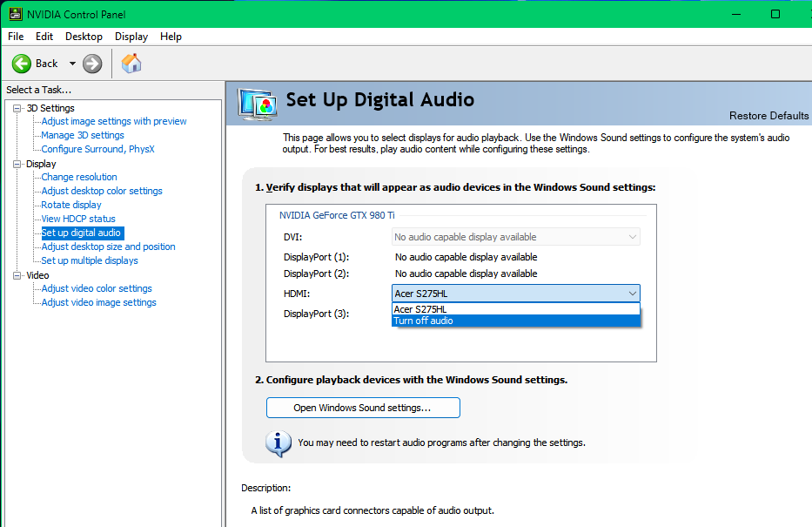This screenshot has width=812, height=527.
Task: Open the Back history dropdown arrow
Action: [x=72, y=64]
